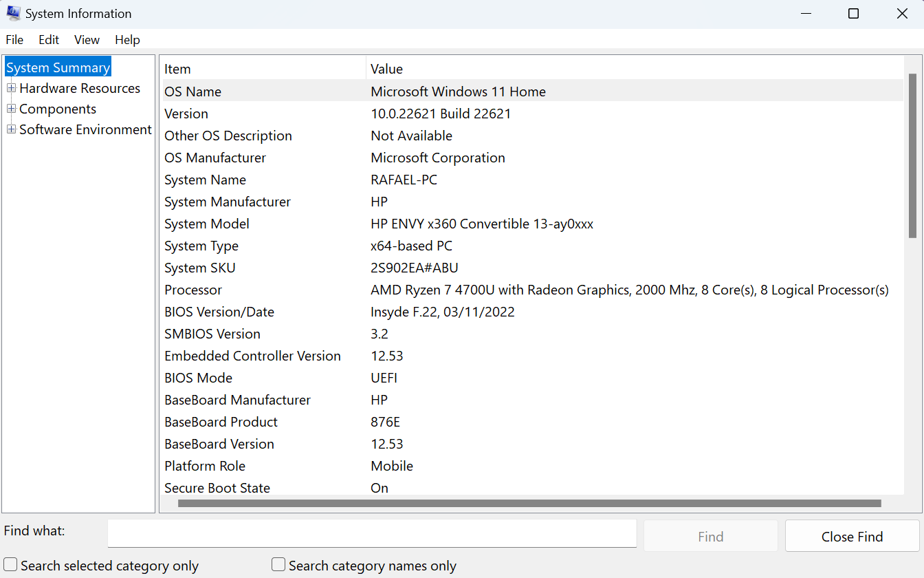
Task: Expand the Hardware Resources tree node
Action: click(x=10, y=88)
